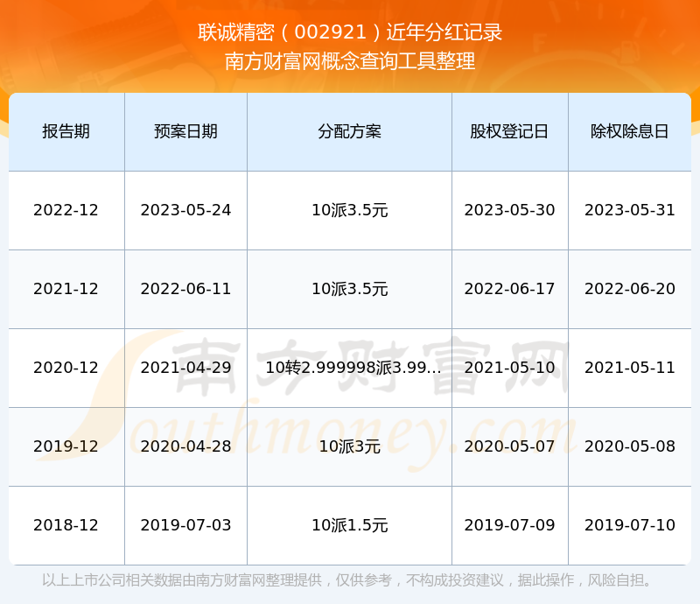Click 10派3.5元 in the 2021-12 row
700x604 pixels.
(x=349, y=289)
